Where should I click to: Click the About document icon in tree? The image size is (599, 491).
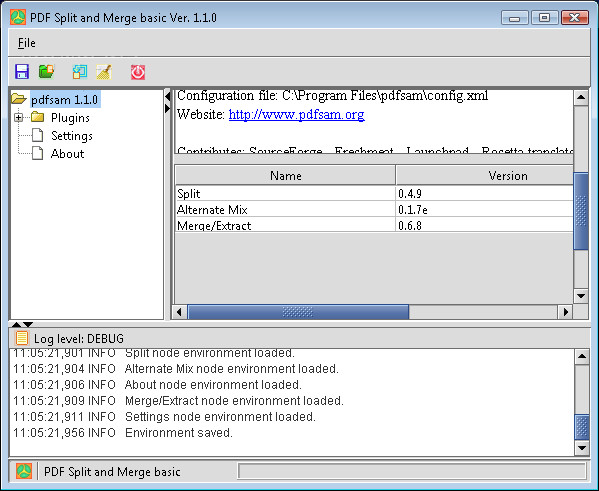tap(37, 153)
